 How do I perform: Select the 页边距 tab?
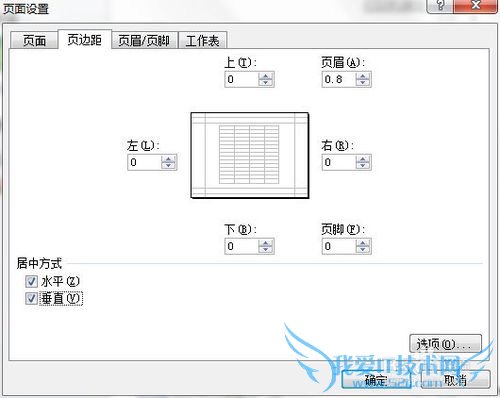click(x=85, y=40)
